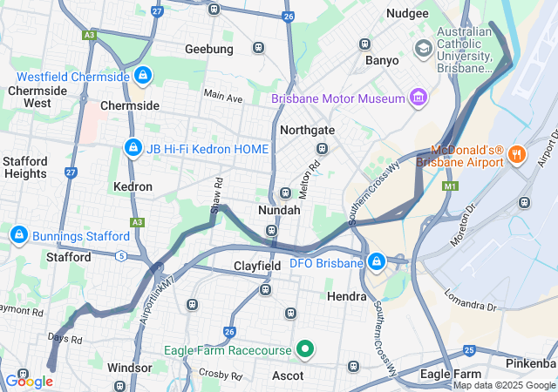Click the M1 motorway shield

coord(450,186)
